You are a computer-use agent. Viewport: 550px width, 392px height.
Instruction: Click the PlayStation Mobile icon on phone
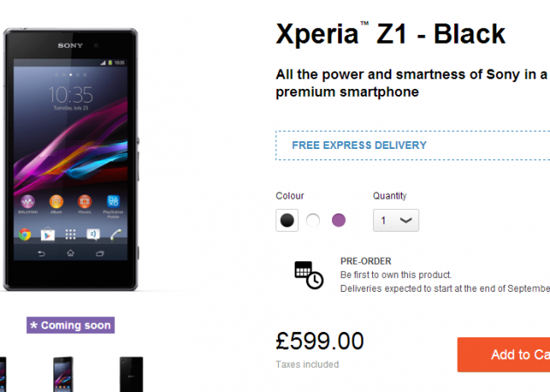pos(113,201)
